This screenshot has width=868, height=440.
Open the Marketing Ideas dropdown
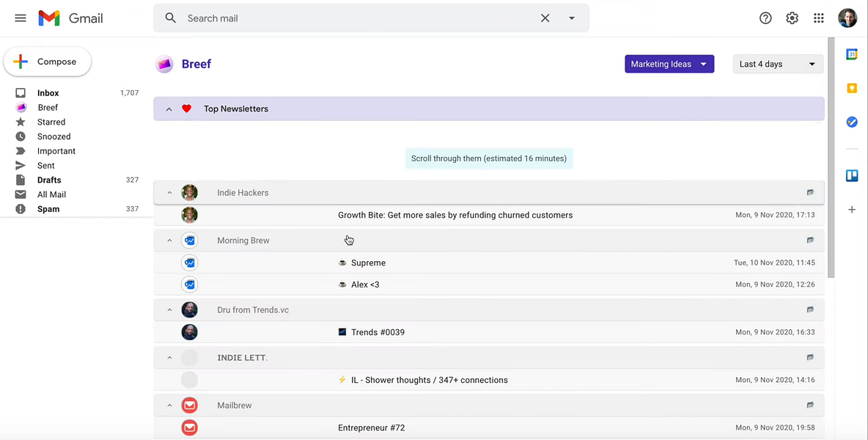coord(669,65)
